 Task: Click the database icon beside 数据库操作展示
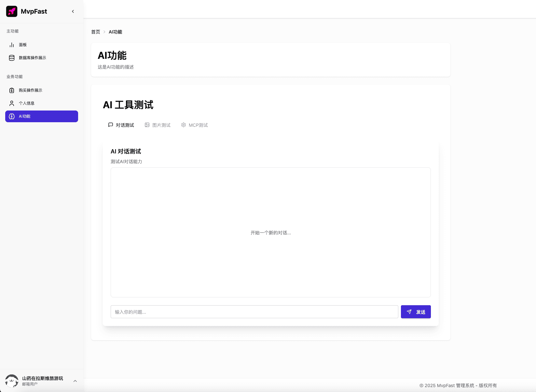pyautogui.click(x=12, y=58)
